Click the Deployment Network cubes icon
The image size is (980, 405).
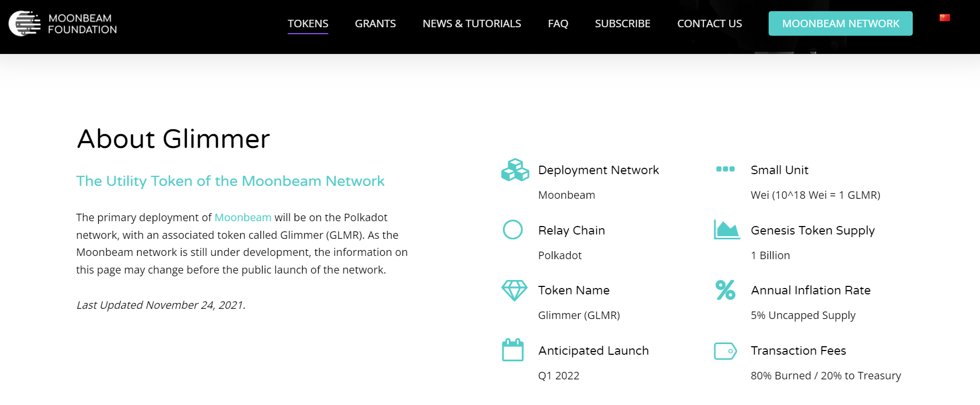pyautogui.click(x=515, y=170)
